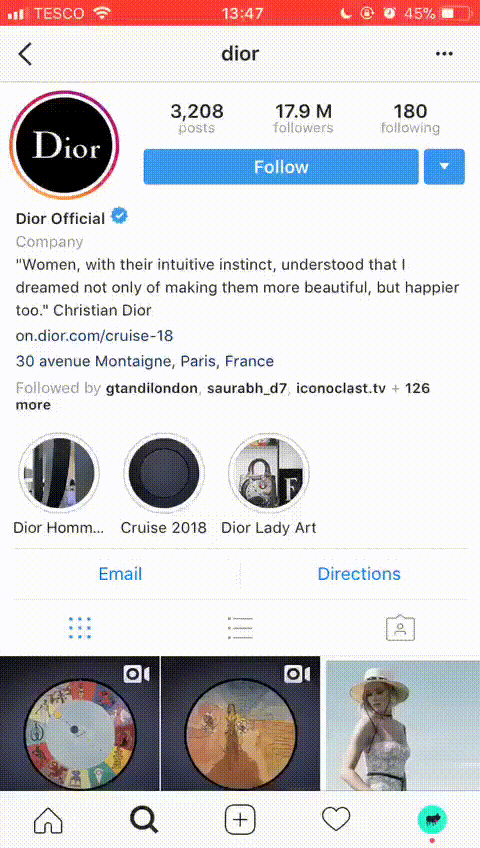
Task: Switch to list view of posts
Action: [x=240, y=628]
